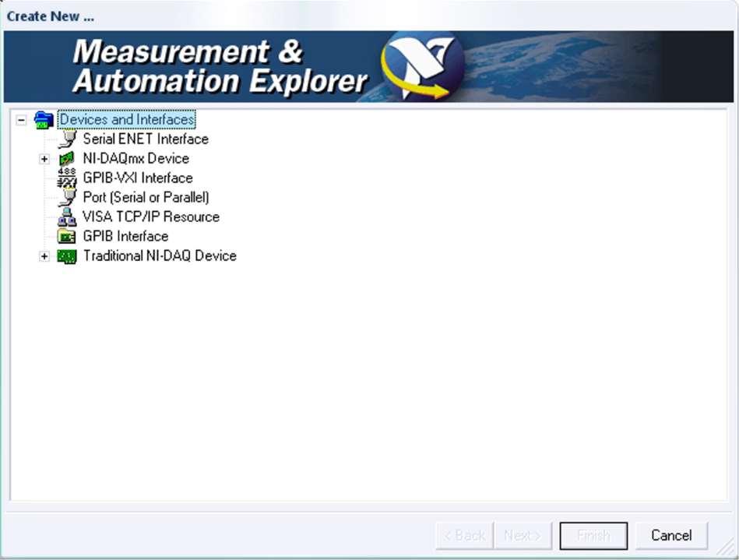The image size is (739, 560).
Task: Click the Next button
Action: coord(523,536)
